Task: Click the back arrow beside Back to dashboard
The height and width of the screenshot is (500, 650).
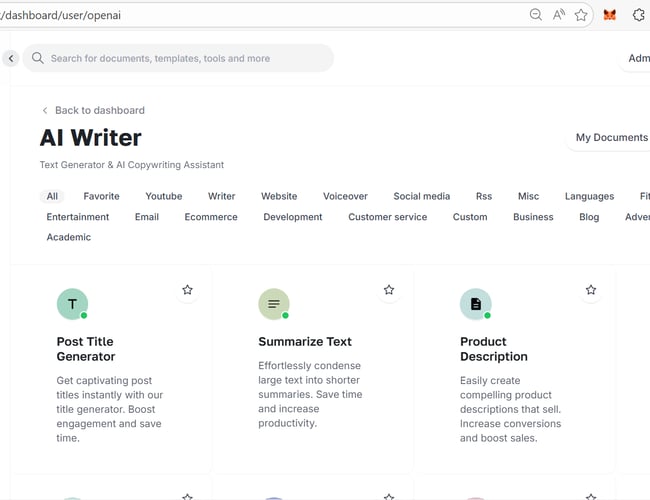Action: (45, 110)
